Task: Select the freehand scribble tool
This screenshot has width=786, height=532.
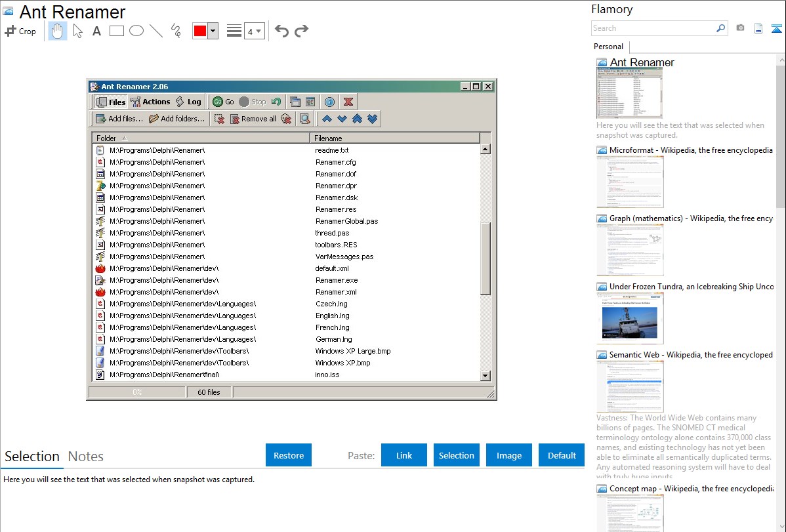Action: (x=176, y=31)
